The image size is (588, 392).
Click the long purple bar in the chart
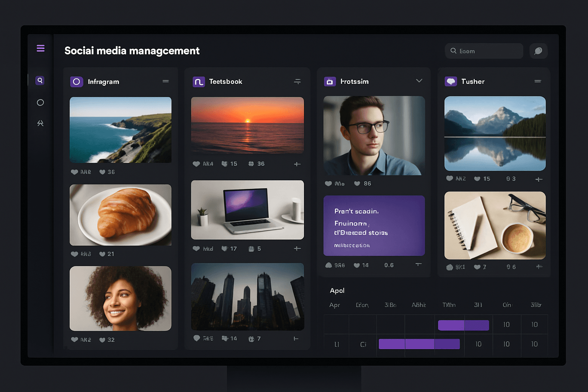coord(419,344)
